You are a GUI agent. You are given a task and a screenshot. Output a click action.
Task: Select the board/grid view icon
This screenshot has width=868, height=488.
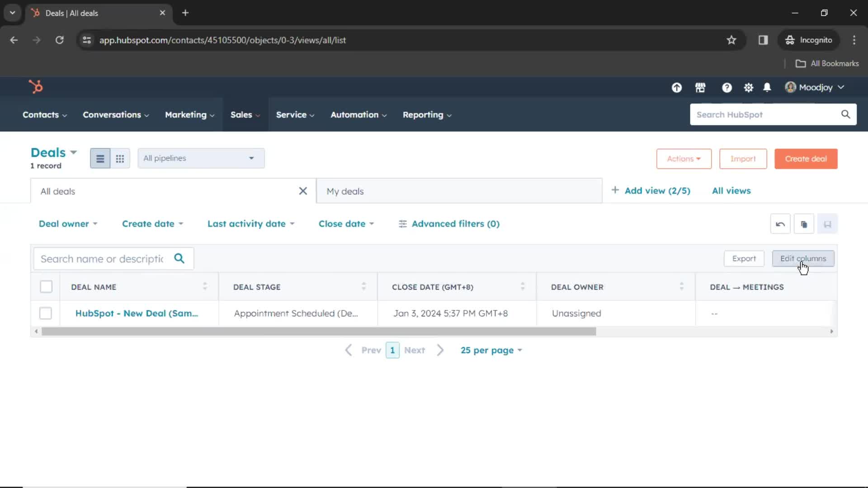(120, 159)
